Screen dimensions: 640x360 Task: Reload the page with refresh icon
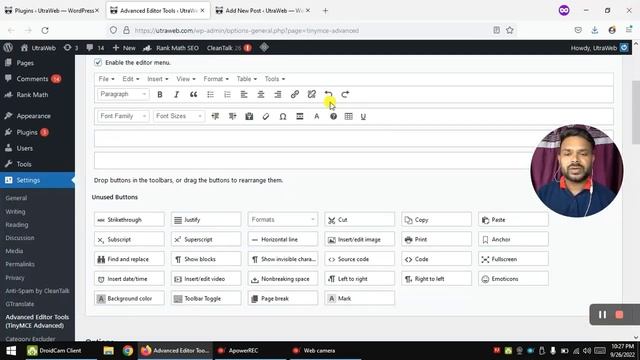[x=45, y=30]
